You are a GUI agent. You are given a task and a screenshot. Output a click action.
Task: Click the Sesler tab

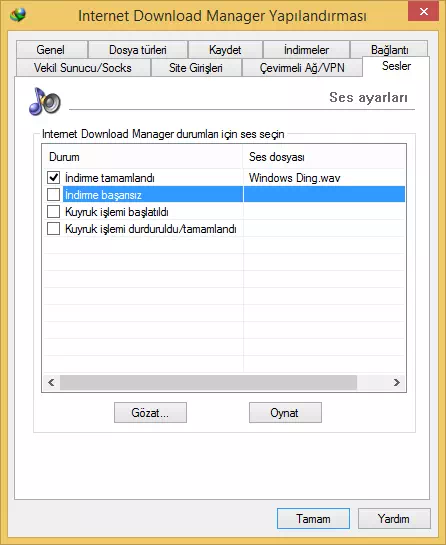coord(396,66)
